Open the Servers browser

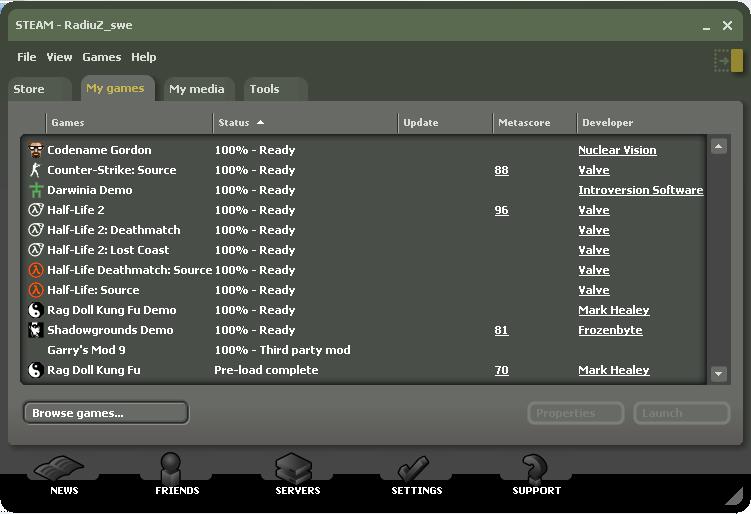297,475
